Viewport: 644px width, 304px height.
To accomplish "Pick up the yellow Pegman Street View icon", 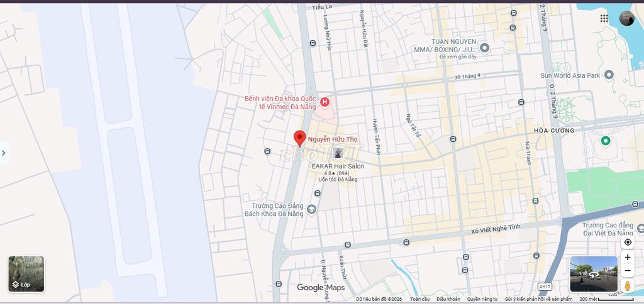I will tap(627, 286).
